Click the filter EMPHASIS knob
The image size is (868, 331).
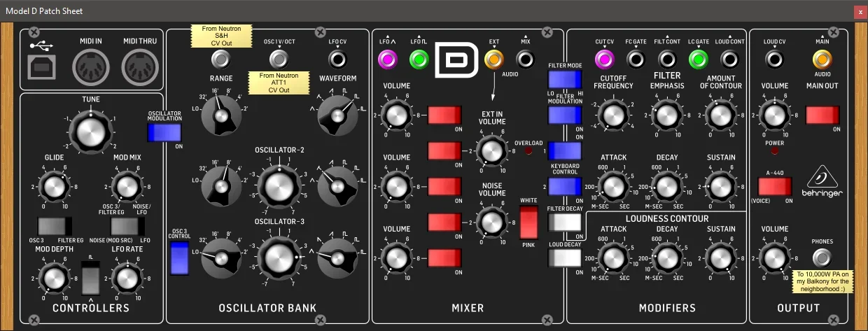666,115
